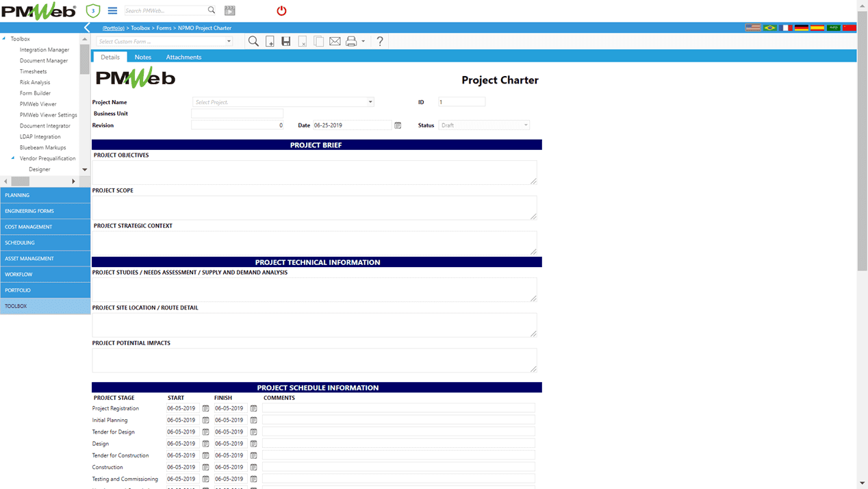The height and width of the screenshot is (489, 868).
Task: Click the Project Scope text area
Action: point(314,208)
